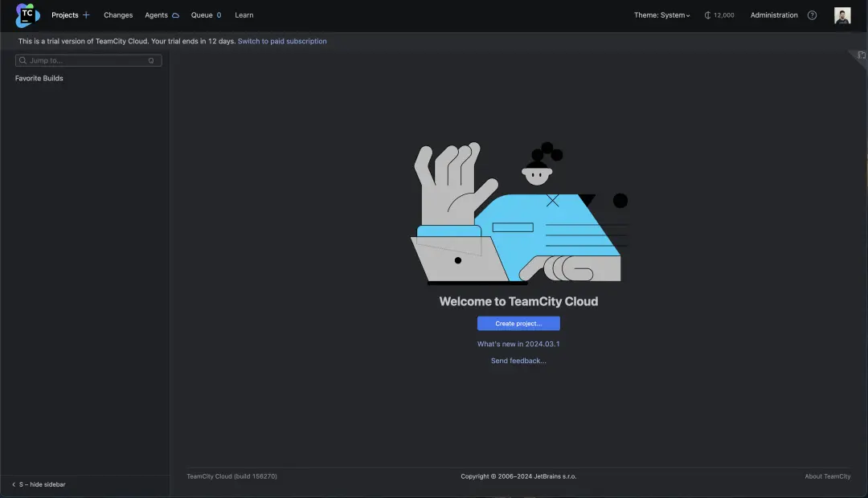Open the user profile avatar
Image resolution: width=868 pixels, height=498 pixels.
click(841, 14)
